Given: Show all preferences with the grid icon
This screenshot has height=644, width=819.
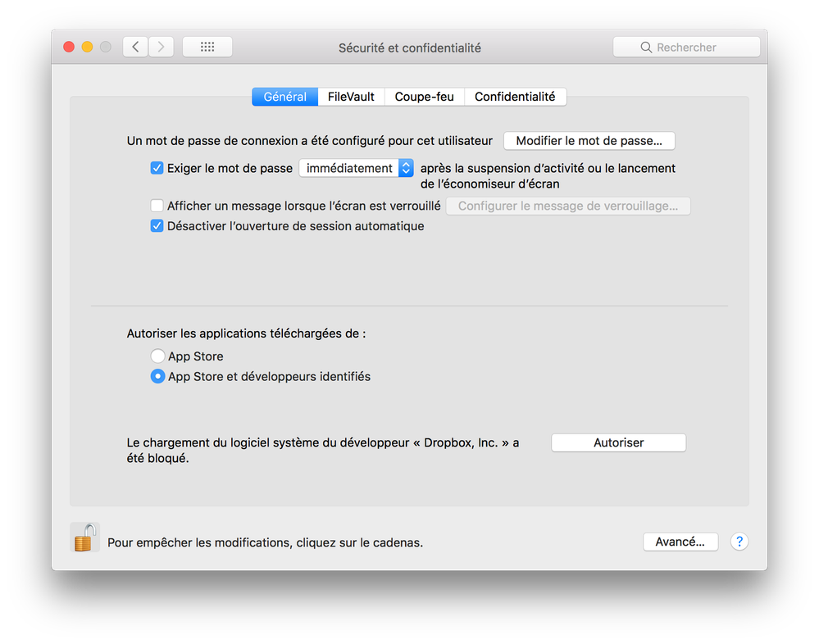Looking at the screenshot, I should (207, 47).
